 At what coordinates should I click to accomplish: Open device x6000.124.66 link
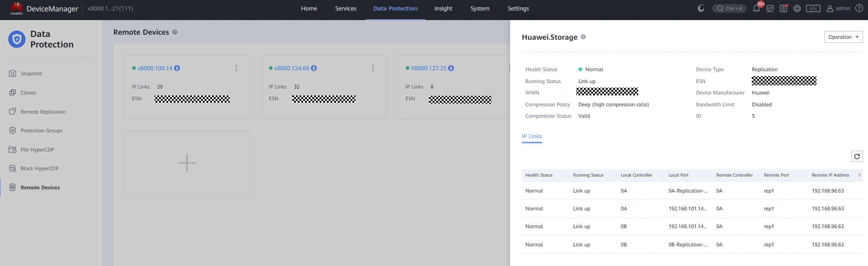coord(292,68)
